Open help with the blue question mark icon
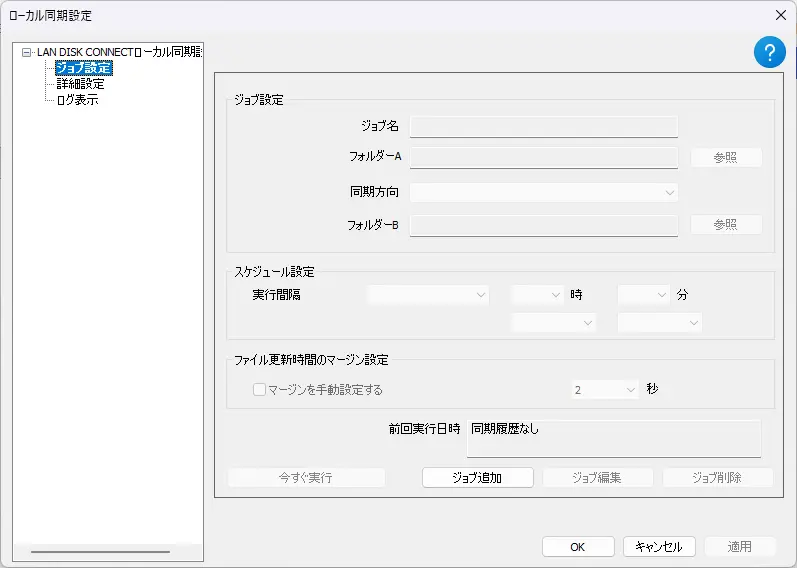 click(770, 52)
